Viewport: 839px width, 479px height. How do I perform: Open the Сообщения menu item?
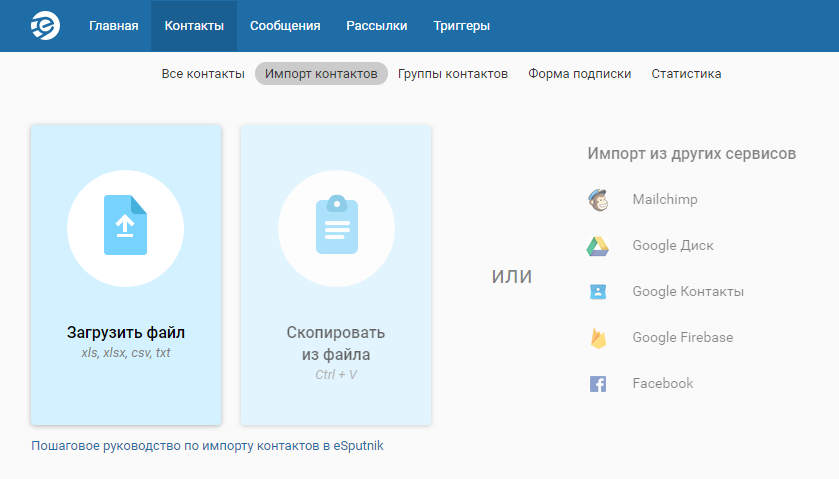[x=285, y=26]
